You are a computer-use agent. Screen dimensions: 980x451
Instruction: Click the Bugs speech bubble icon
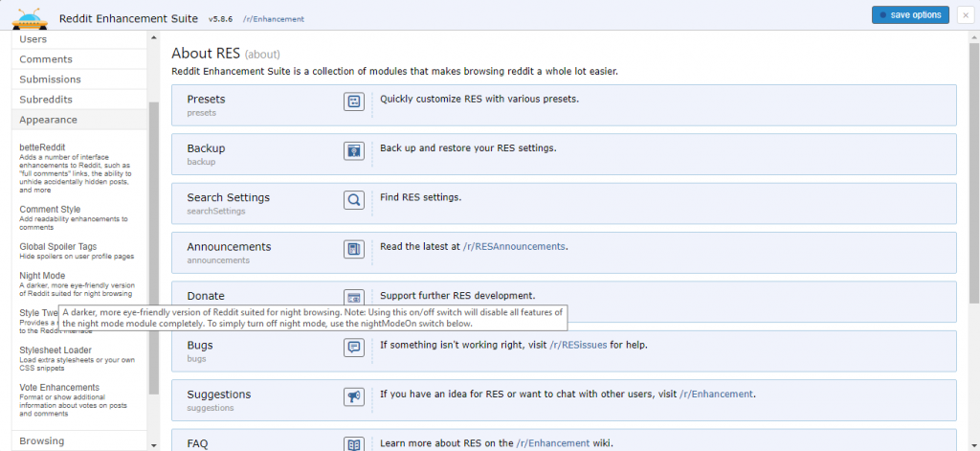pos(354,347)
